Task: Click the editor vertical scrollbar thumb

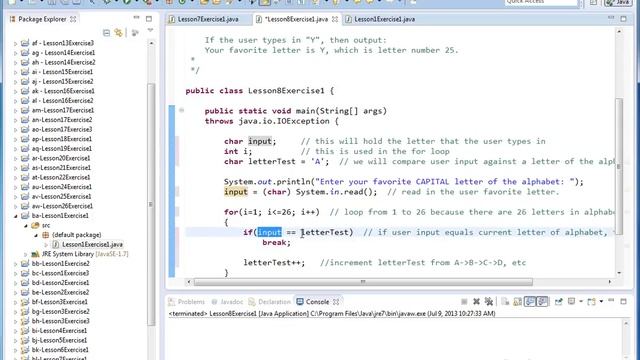Action: (x=619, y=167)
